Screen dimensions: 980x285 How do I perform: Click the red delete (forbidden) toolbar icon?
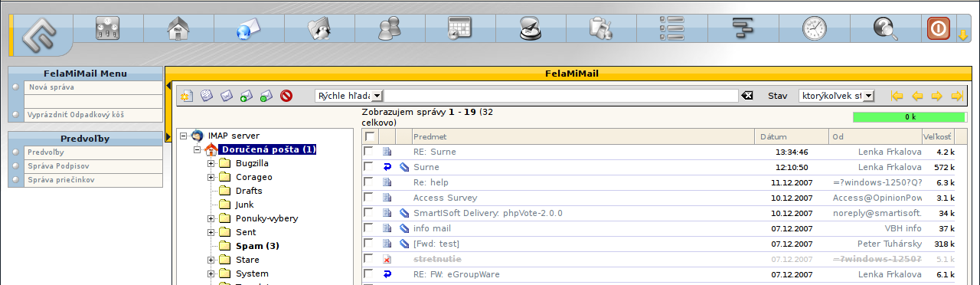(287, 96)
